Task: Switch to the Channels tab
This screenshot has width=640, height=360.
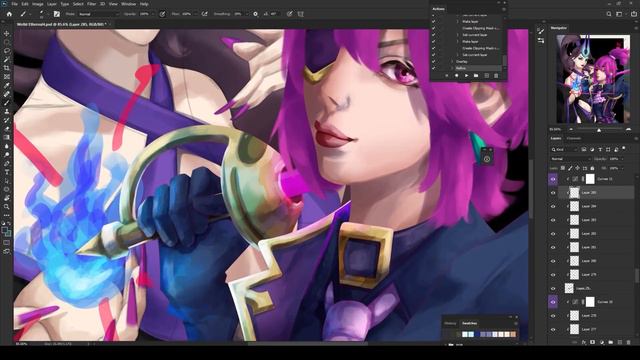Action: pyautogui.click(x=573, y=138)
